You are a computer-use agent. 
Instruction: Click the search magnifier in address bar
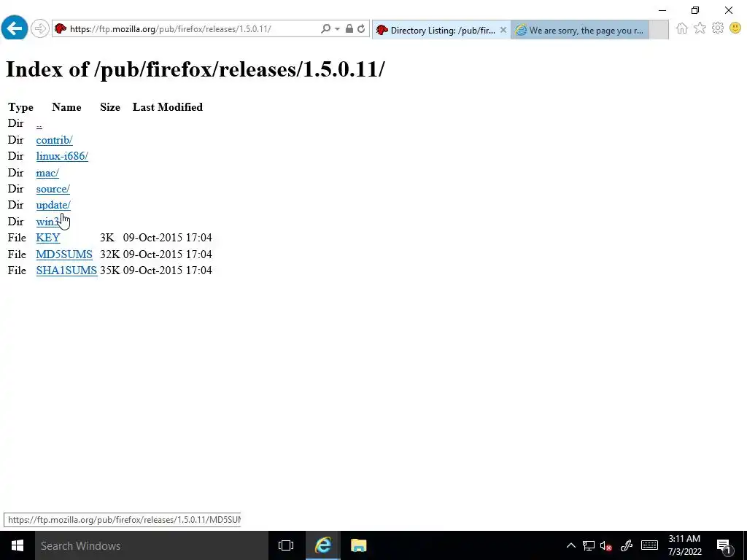[325, 29]
